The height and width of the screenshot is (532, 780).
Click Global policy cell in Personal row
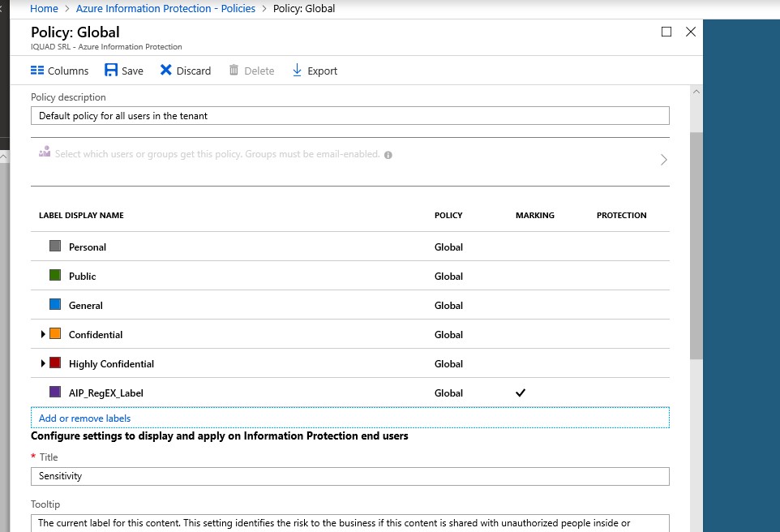[x=448, y=247]
